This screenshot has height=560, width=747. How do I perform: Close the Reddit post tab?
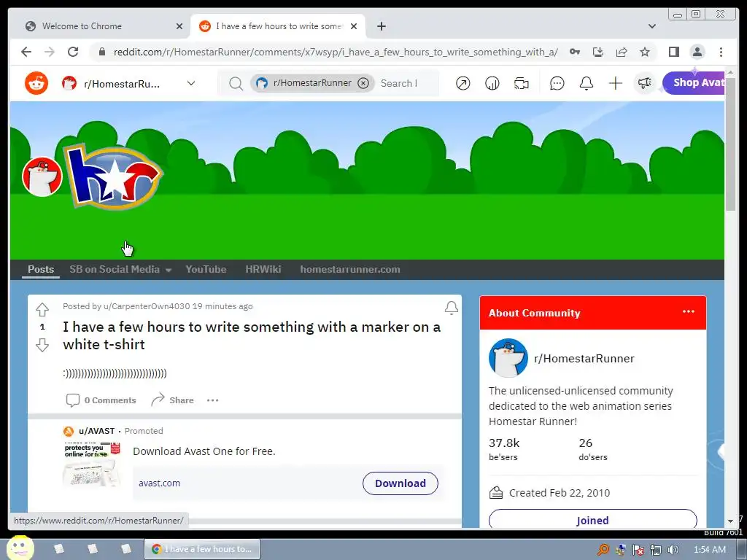[354, 26]
